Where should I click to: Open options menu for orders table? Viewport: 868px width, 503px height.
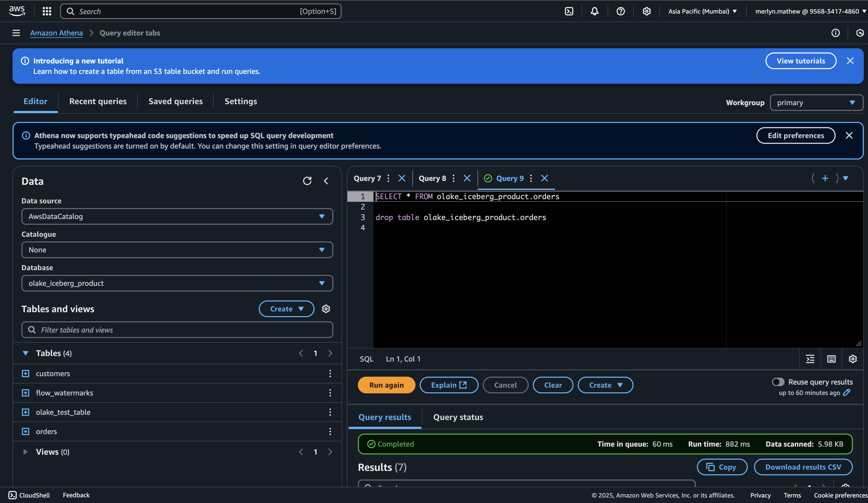click(330, 432)
